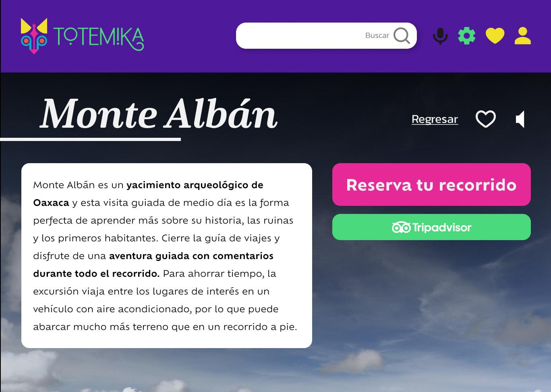Toggle favorite with the outlined heart icon
The height and width of the screenshot is (392, 551).
486,119
